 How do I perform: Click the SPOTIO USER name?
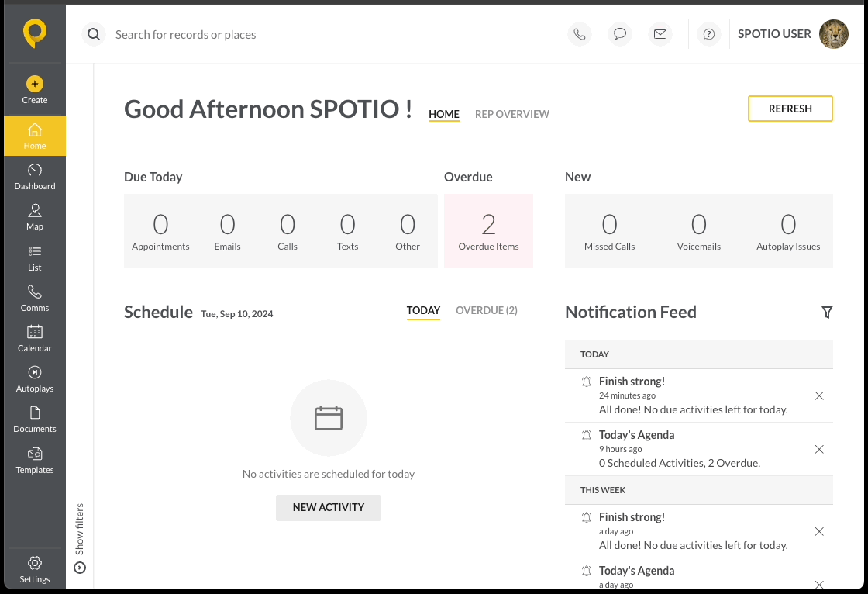pos(774,34)
